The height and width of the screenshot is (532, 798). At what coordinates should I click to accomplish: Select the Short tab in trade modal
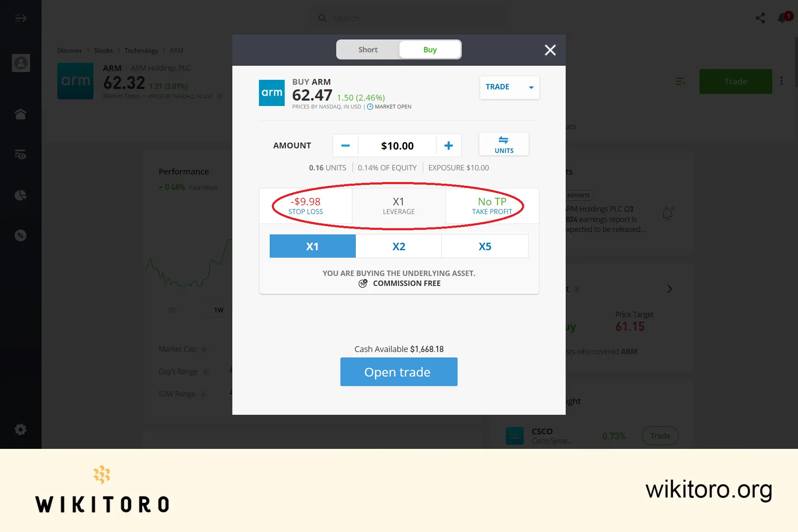[x=367, y=49]
